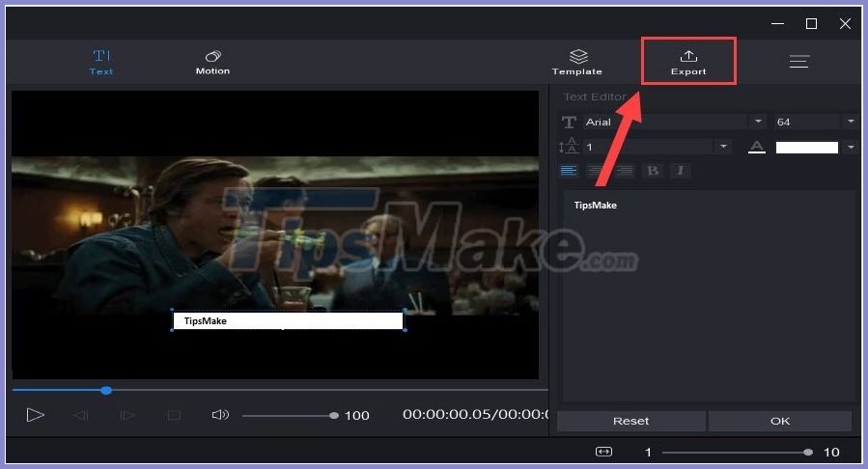Toggle italic formatting

pyautogui.click(x=681, y=171)
